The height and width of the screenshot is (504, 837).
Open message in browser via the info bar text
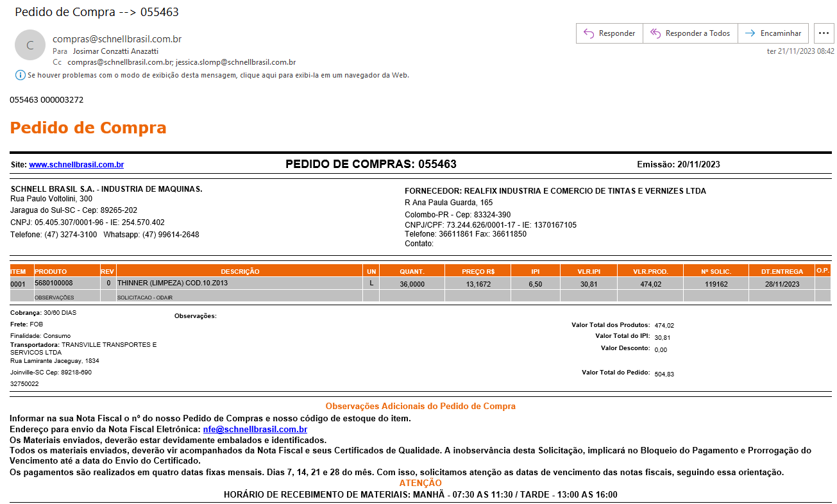tap(218, 75)
